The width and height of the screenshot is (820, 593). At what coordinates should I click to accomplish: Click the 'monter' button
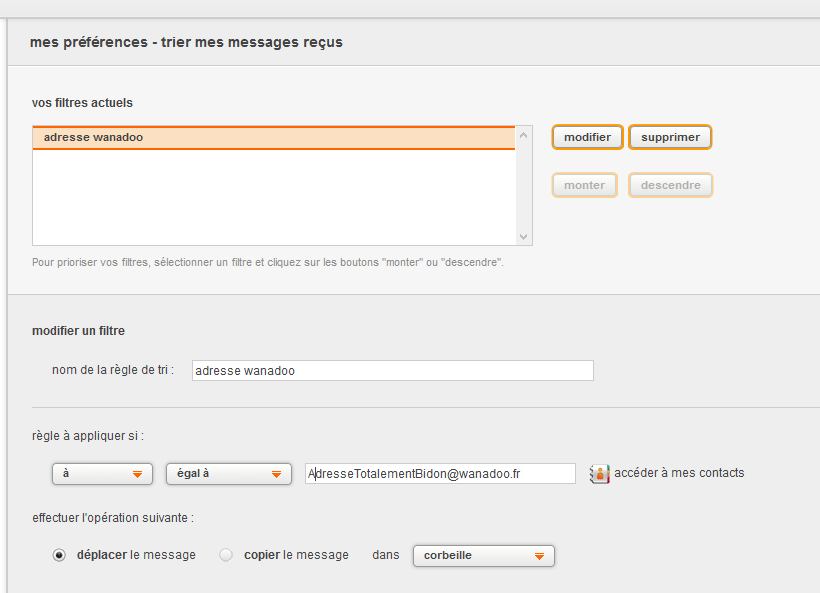click(x=584, y=185)
